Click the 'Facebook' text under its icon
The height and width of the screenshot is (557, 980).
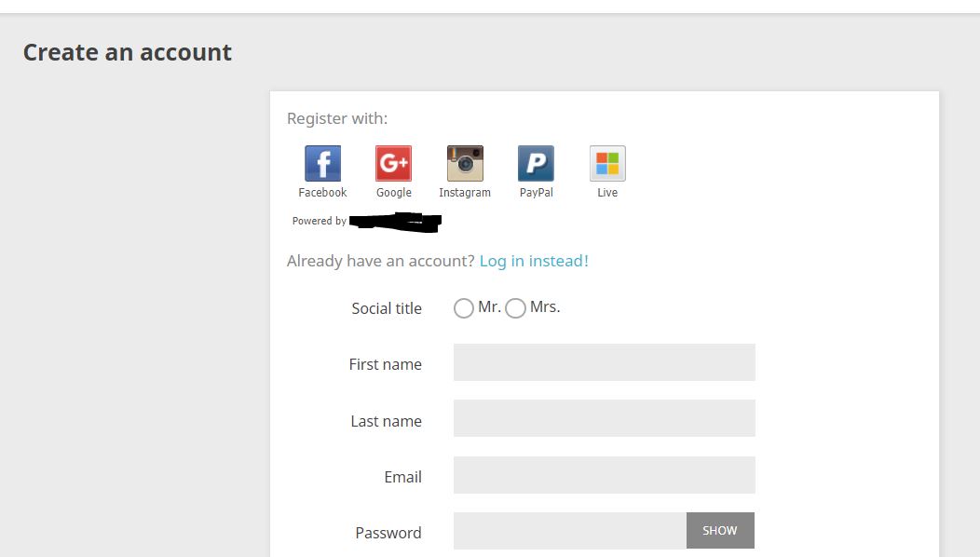pos(322,193)
